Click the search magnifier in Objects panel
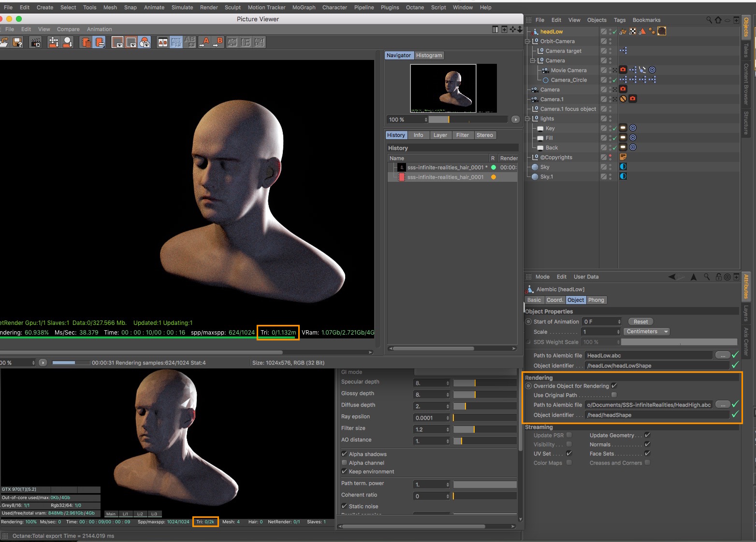 click(709, 20)
